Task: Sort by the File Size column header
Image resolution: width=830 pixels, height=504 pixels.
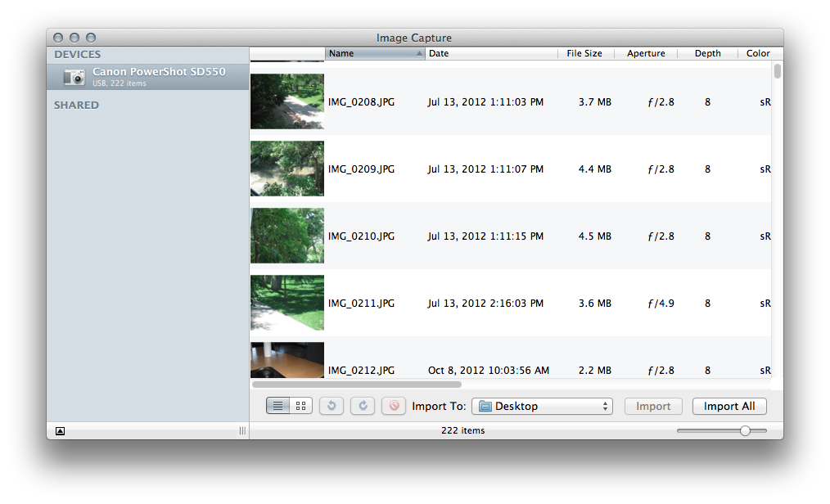Action: [585, 53]
